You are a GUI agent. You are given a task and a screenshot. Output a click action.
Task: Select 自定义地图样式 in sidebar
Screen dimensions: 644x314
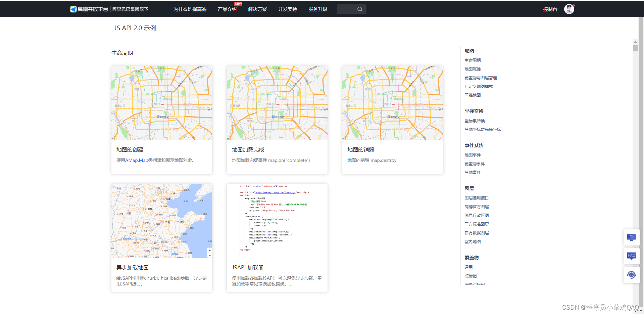(x=479, y=86)
